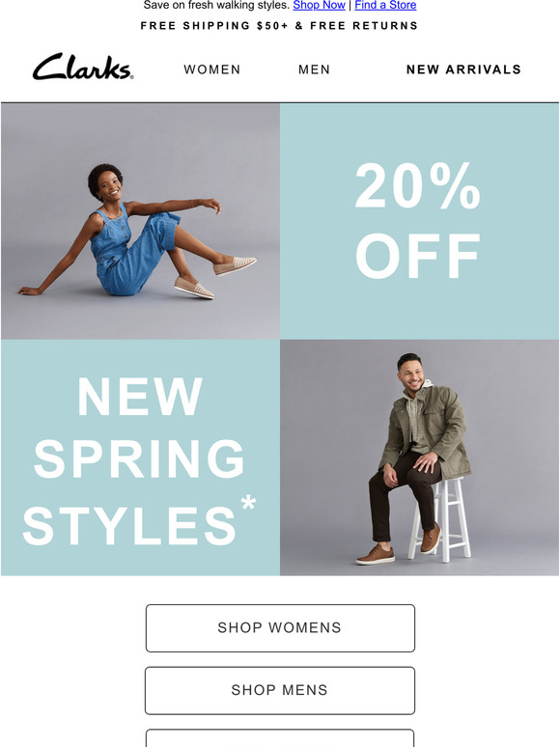Click the partially visible button below SHOP MENS
560x747 pixels.
pos(280,738)
